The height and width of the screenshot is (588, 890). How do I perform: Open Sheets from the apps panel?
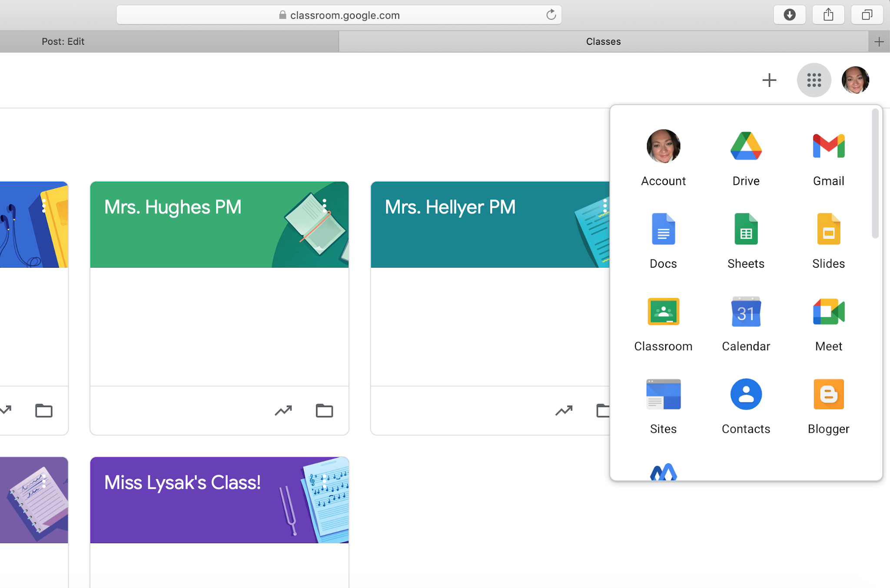pos(746,241)
